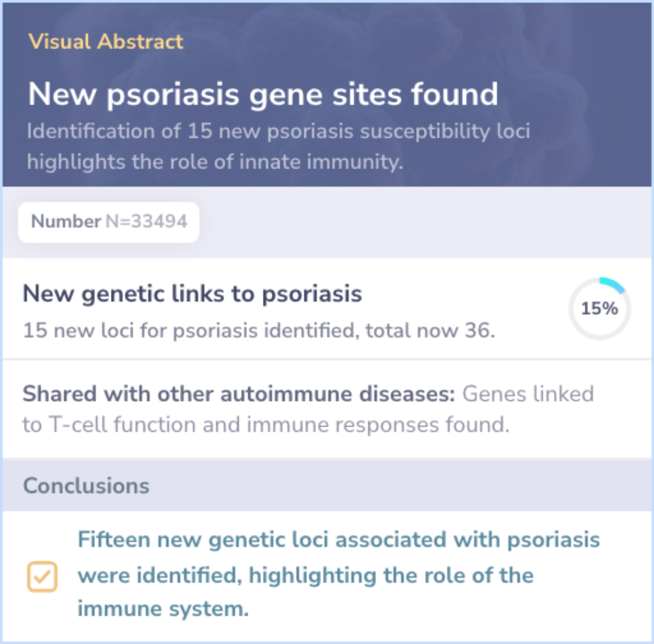Click the "New psoriasis gene sites found" title
Screen dimensions: 654x644
coord(263,94)
